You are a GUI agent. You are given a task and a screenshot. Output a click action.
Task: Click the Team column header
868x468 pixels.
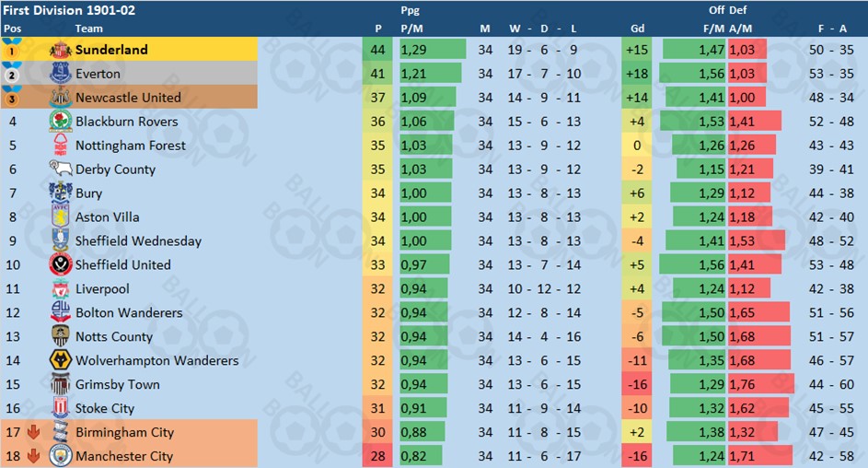click(x=88, y=29)
